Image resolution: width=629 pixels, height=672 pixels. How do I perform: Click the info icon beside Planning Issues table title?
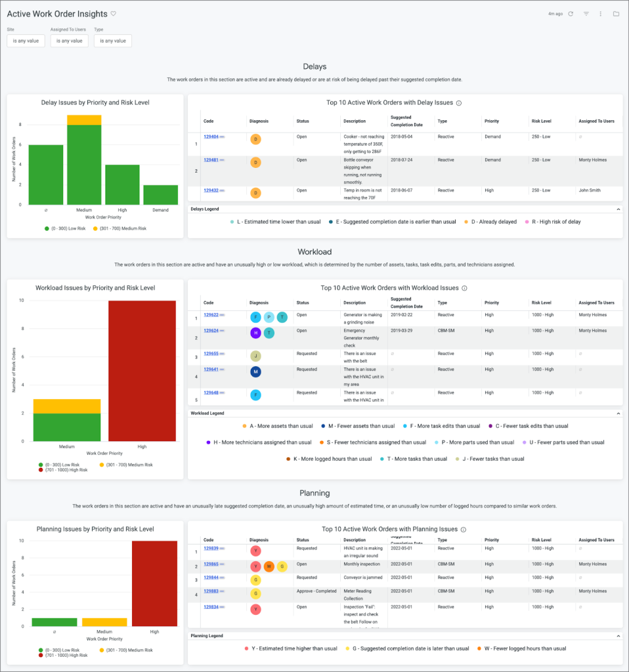[x=464, y=529]
